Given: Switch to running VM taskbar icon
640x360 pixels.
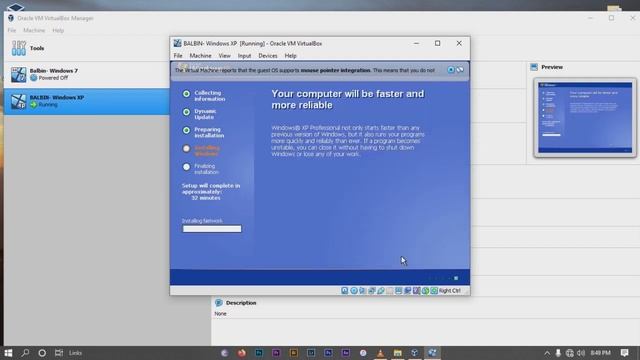Looking at the screenshot, I should pyautogui.click(x=432, y=353).
